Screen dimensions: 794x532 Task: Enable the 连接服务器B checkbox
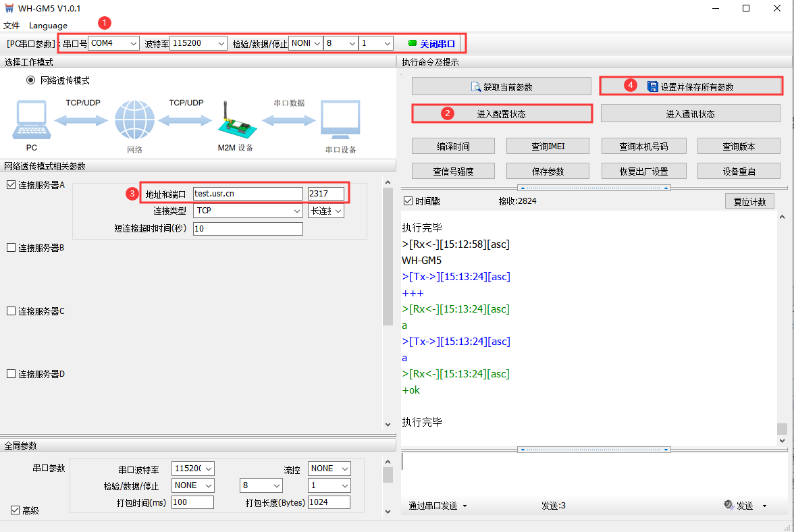[x=11, y=248]
